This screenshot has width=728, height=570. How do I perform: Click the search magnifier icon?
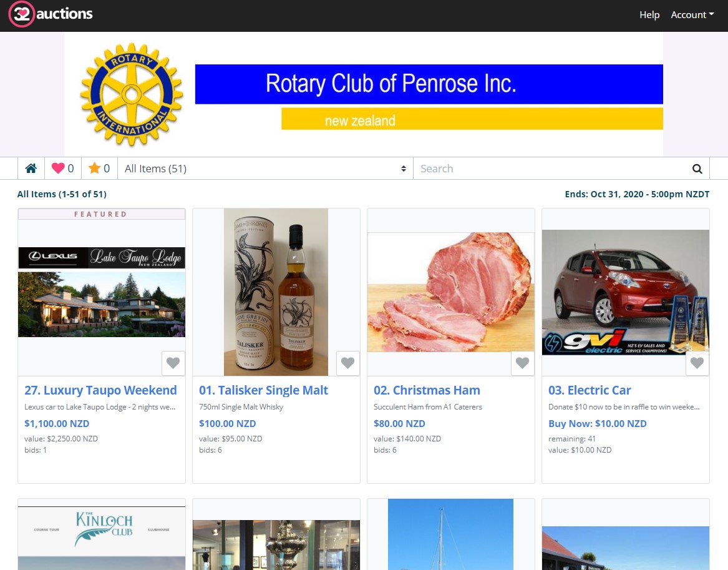click(697, 169)
